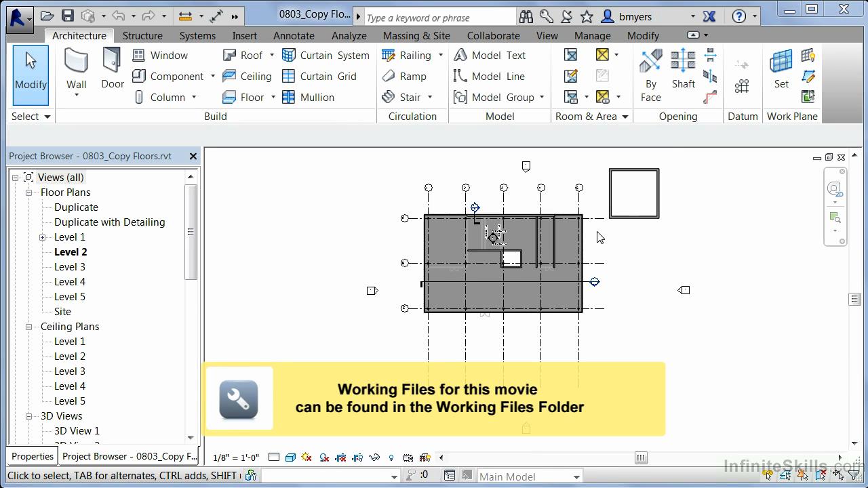Create a Shaft opening
Screen dimensions: 868x488
point(683,70)
